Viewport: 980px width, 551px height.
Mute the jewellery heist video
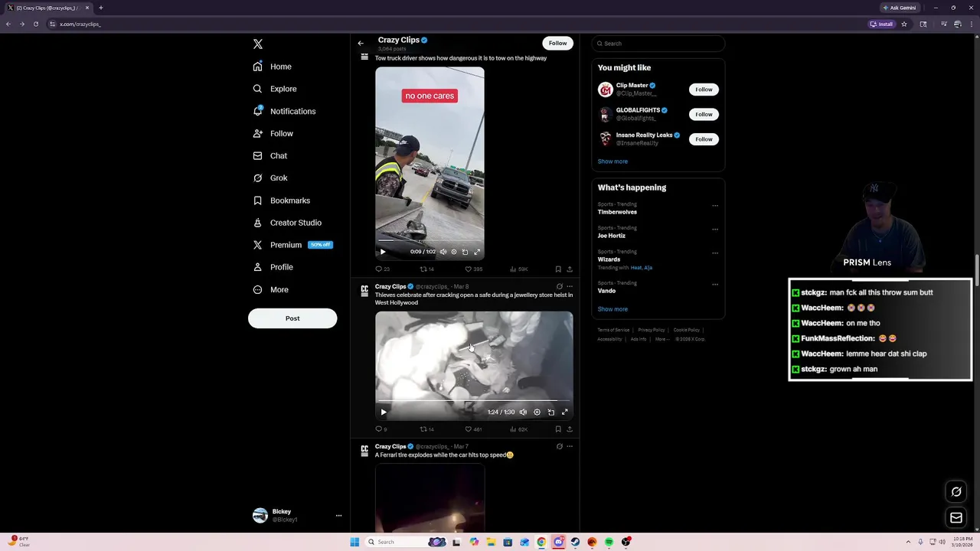pyautogui.click(x=523, y=412)
